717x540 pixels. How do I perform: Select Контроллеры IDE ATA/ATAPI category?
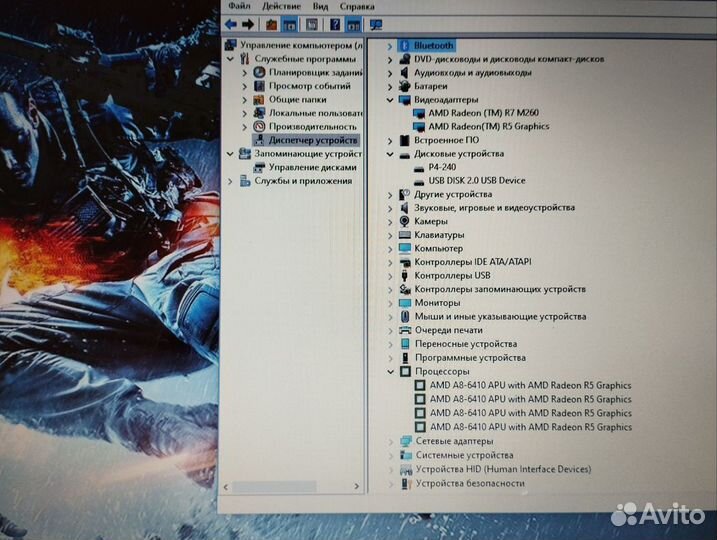[x=473, y=262]
